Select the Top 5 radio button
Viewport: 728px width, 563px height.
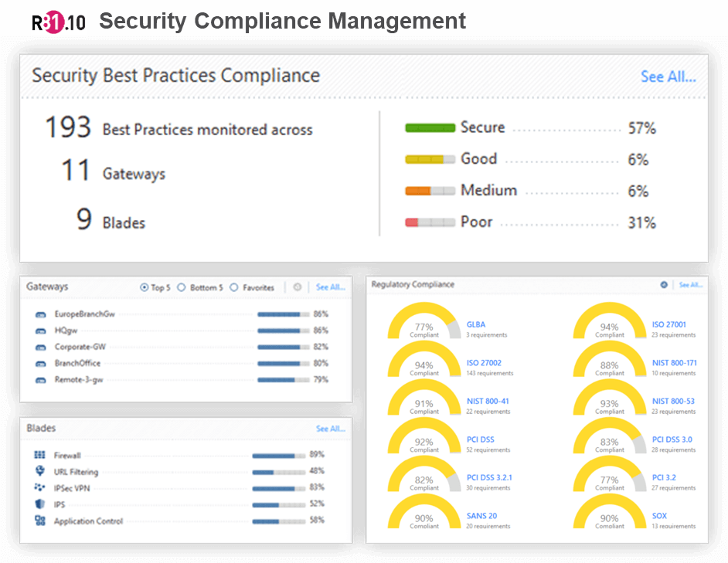pos(145,288)
